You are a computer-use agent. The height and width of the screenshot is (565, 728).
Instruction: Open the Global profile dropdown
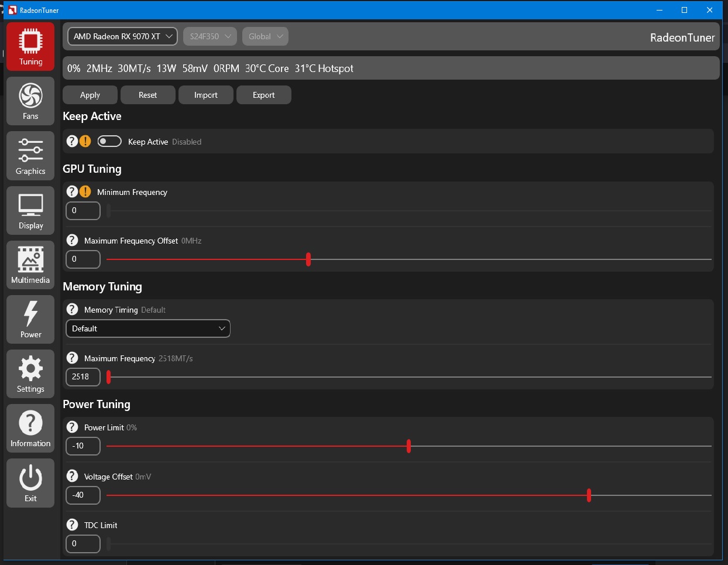(265, 36)
